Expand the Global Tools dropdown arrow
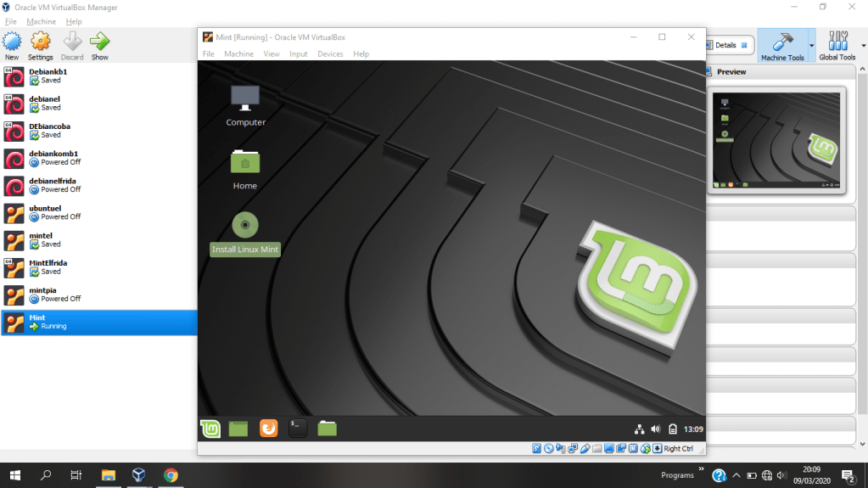This screenshot has height=488, width=868. click(863, 45)
